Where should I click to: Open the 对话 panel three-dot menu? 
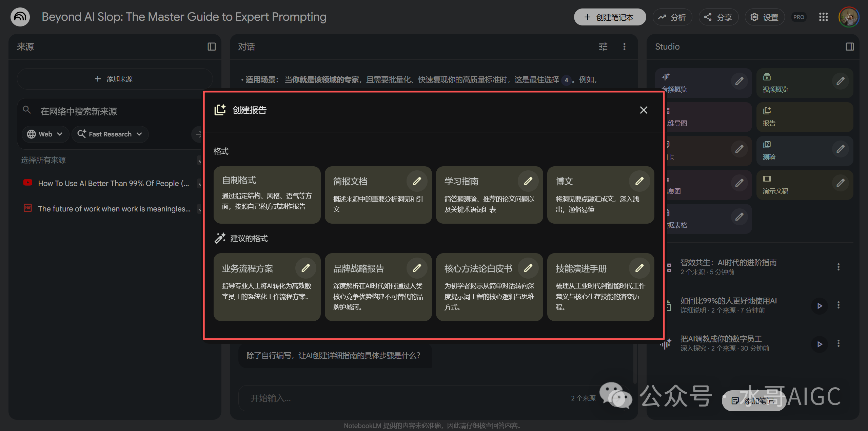click(624, 46)
